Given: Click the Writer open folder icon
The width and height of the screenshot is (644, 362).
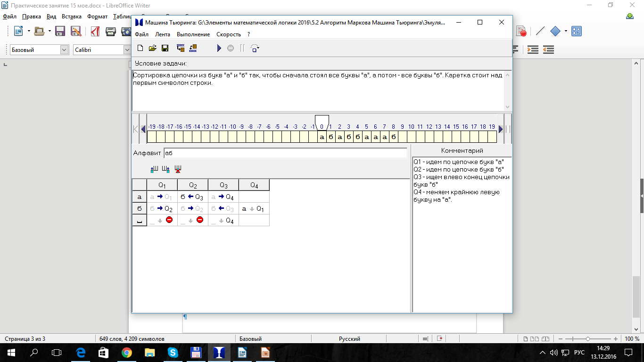Looking at the screenshot, I should (40, 32).
